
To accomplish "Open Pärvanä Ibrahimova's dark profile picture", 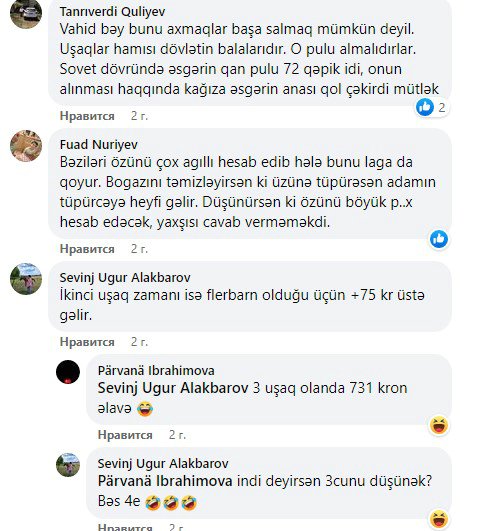I will pyautogui.click(x=68, y=372).
